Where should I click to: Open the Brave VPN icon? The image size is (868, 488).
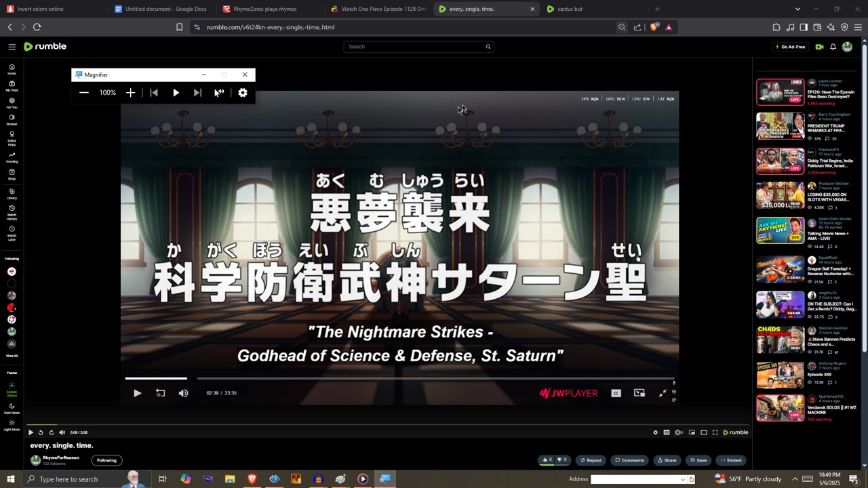coord(844,27)
